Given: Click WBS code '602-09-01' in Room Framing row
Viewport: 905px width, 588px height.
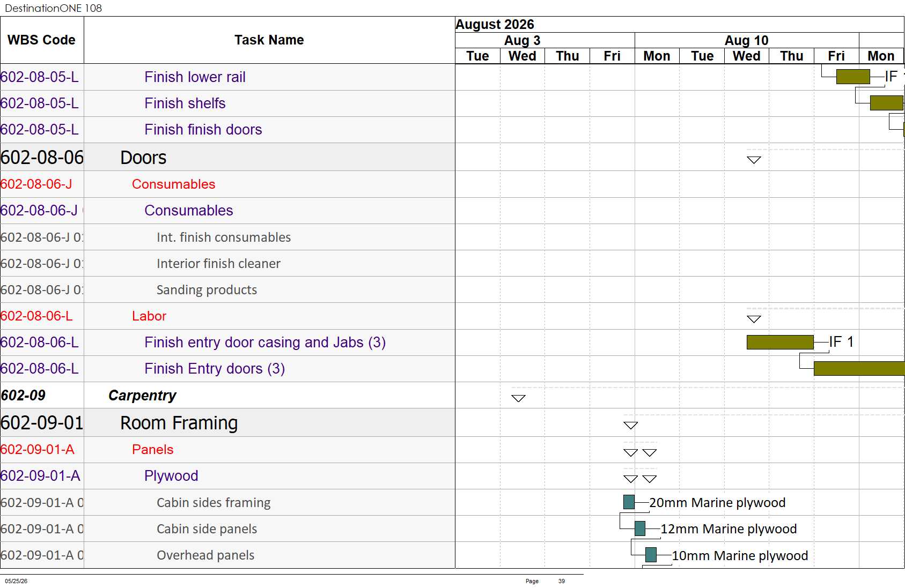Looking at the screenshot, I should pyautogui.click(x=42, y=423).
